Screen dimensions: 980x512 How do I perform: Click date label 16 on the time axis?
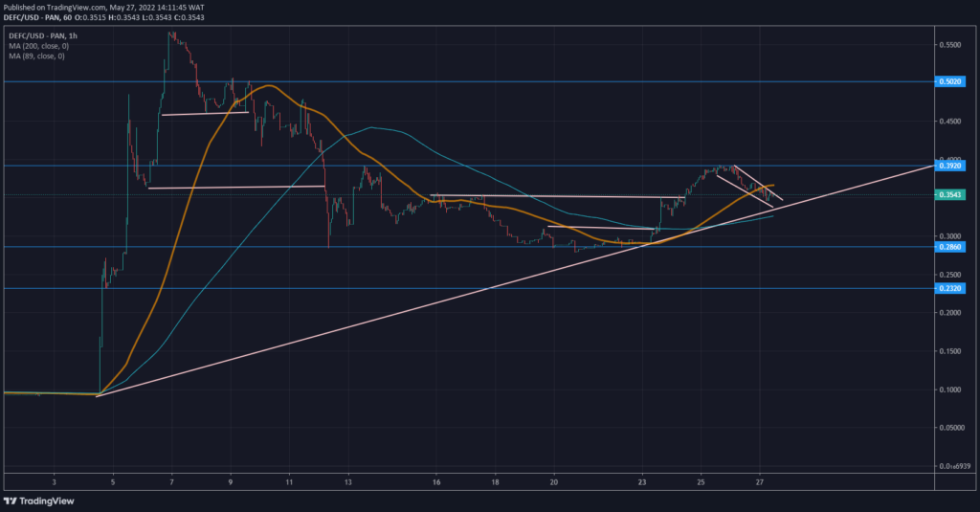pyautogui.click(x=436, y=482)
